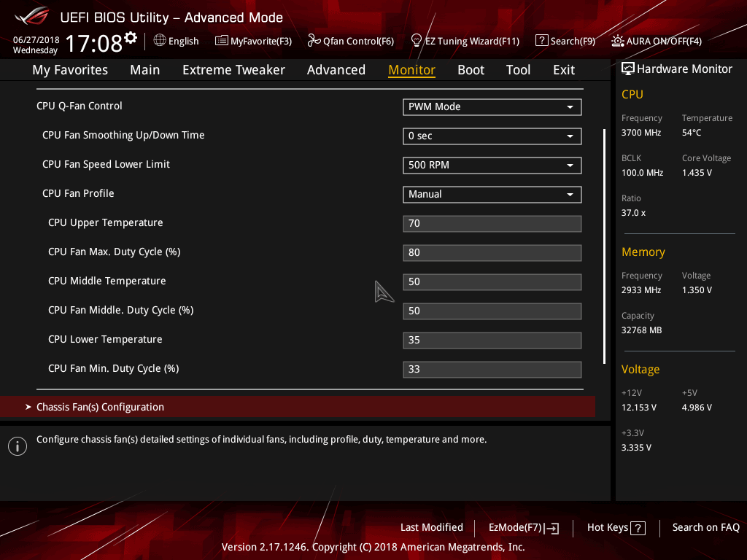Switch to the Tool tab
Image resolution: width=747 pixels, height=560 pixels.
coord(518,70)
